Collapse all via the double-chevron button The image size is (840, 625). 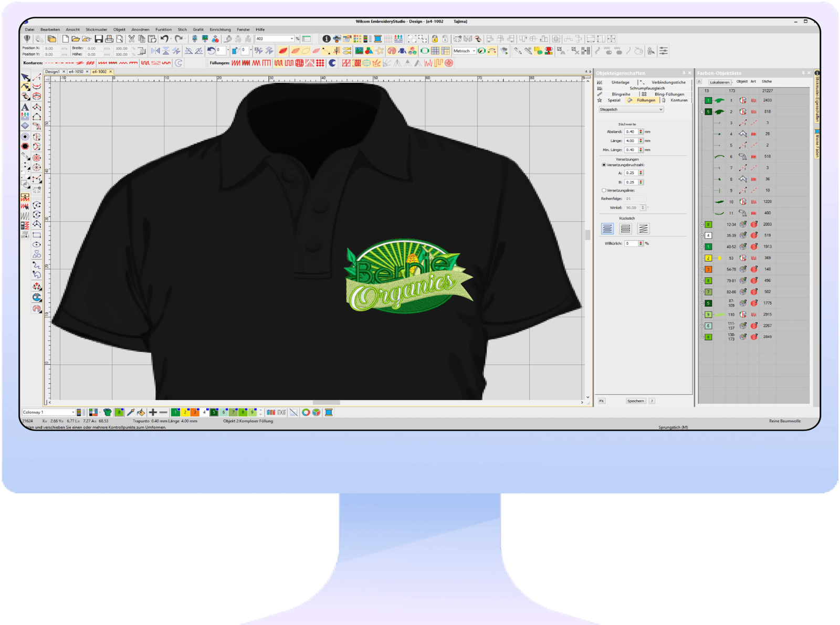coord(699,81)
